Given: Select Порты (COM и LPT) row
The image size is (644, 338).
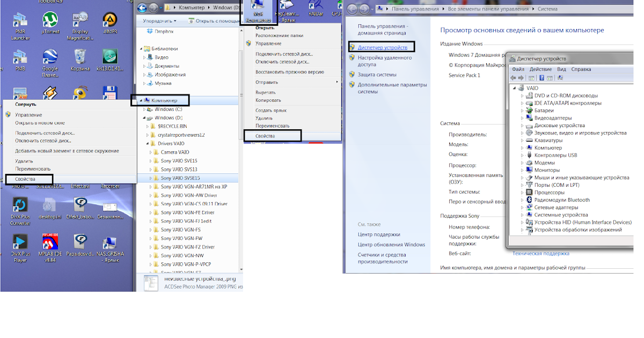Looking at the screenshot, I should [x=557, y=185].
